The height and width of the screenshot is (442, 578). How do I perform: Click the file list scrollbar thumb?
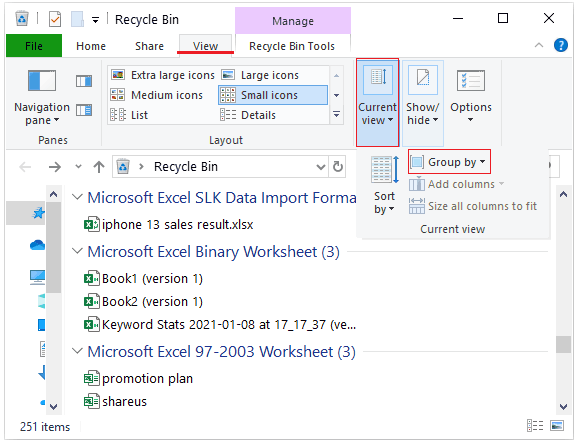[563, 344]
